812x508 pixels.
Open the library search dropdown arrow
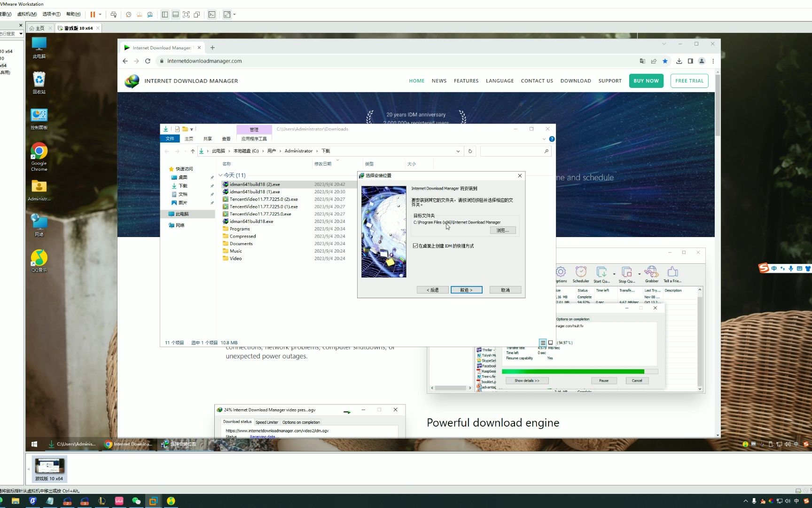tap(21, 34)
